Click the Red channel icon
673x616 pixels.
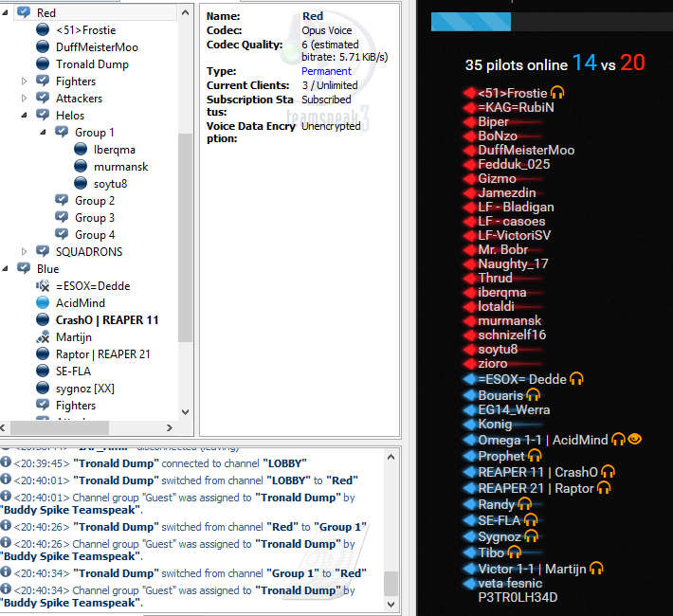click(24, 12)
